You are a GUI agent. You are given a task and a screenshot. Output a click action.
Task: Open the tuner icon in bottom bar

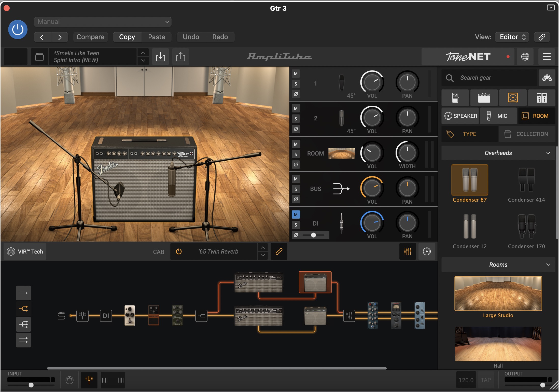point(89,380)
